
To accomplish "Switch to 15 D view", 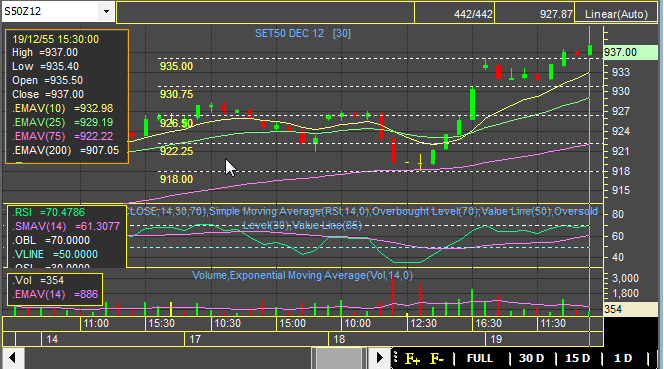I will 578,358.
